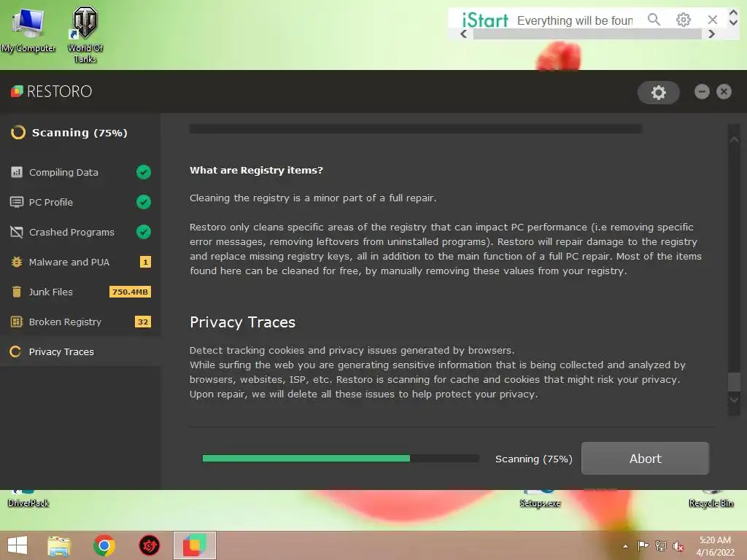This screenshot has height=560, width=747.
Task: Click the iStart search magnifier icon
Action: pyautogui.click(x=654, y=20)
